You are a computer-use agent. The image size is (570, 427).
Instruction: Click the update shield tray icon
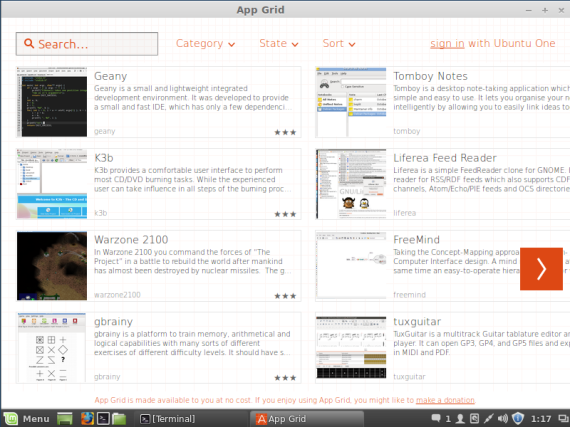pos(518,419)
